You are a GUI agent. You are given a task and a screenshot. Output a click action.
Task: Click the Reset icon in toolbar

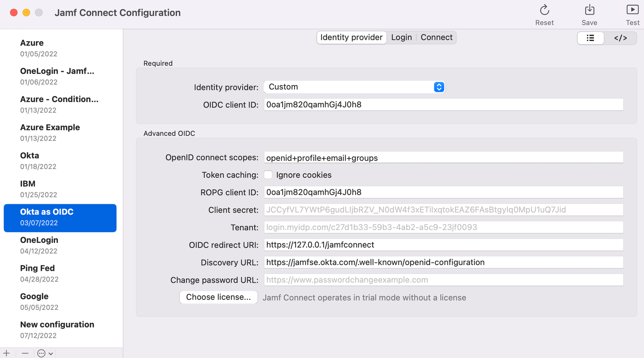(x=544, y=10)
